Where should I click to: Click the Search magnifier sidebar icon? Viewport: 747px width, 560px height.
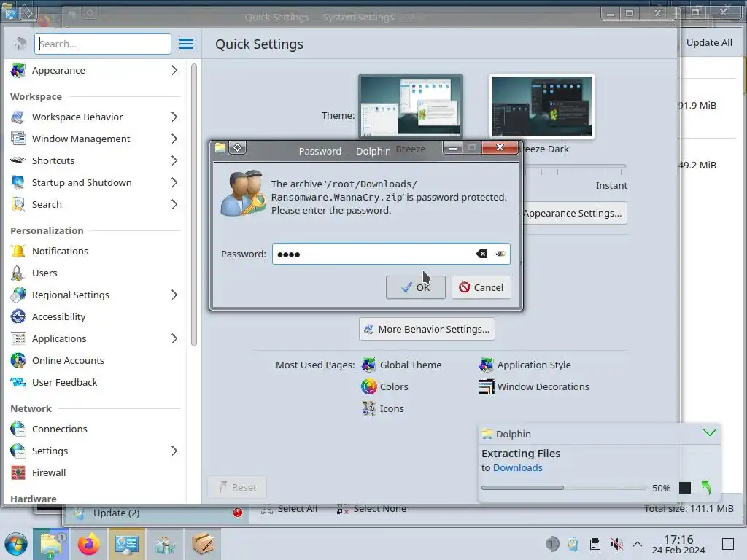[x=18, y=204]
